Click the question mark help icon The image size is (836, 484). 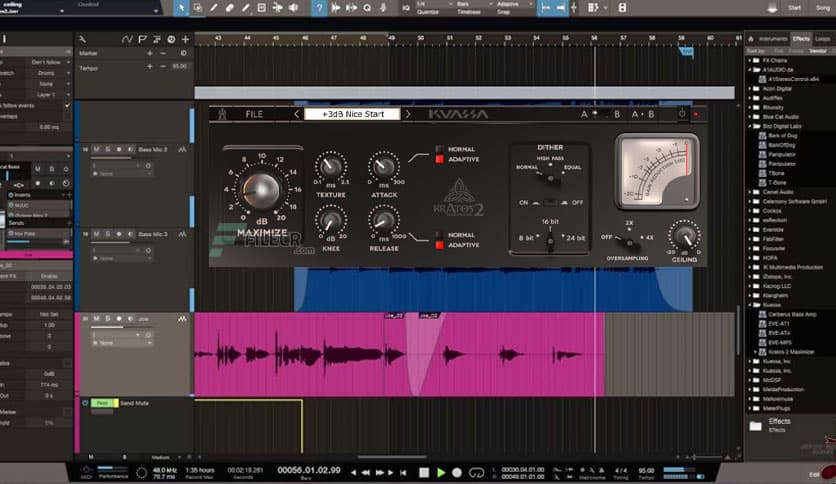319,8
